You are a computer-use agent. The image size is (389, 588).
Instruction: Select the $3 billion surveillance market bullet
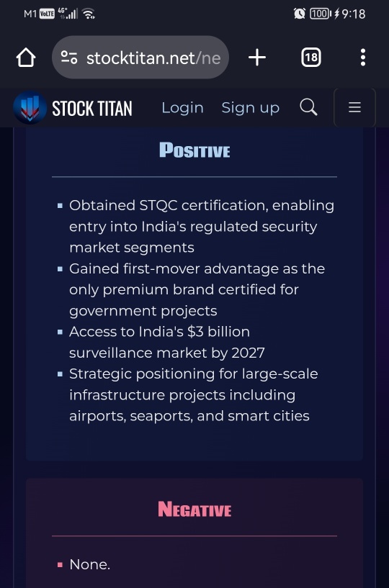pyautogui.click(x=166, y=342)
